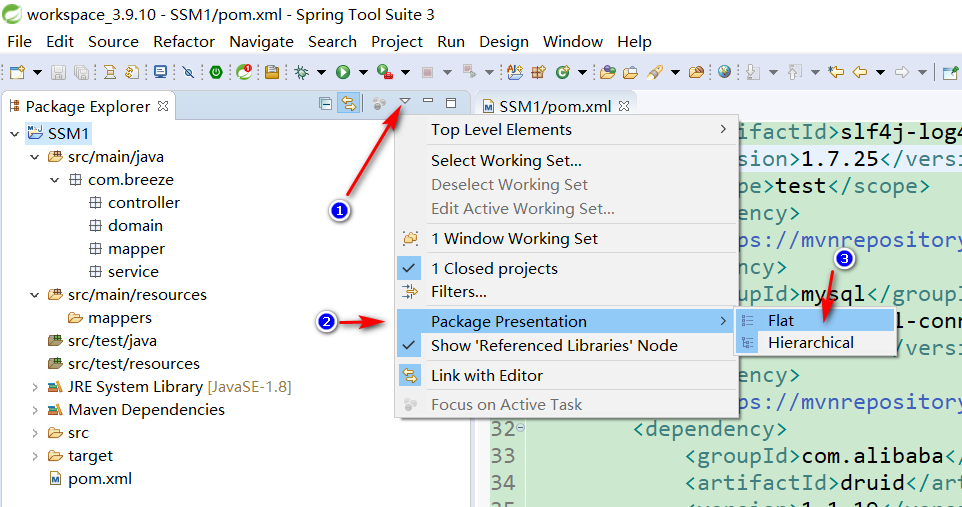Click the Debug bug icon in toolbar
The height and width of the screenshot is (507, 962).
[301, 72]
